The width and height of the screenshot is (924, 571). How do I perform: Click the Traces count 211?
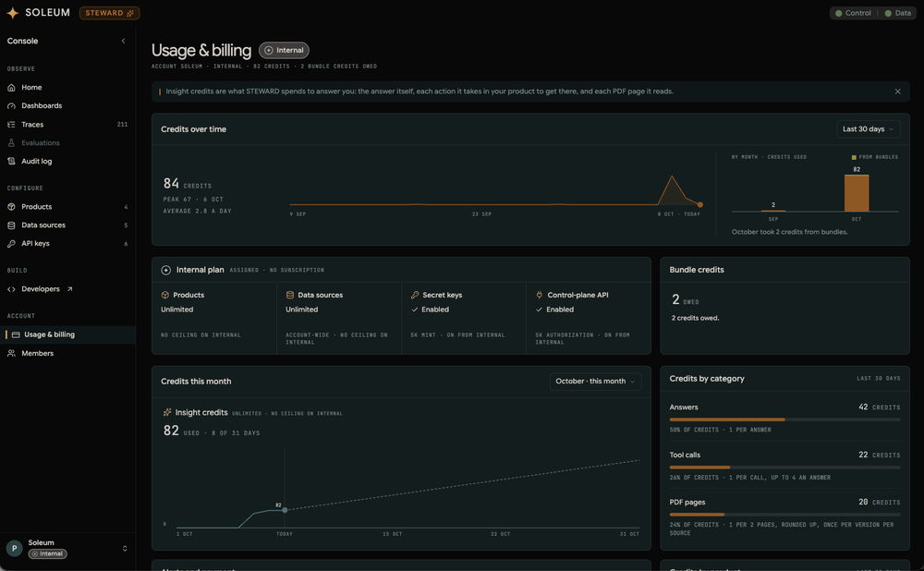click(122, 125)
